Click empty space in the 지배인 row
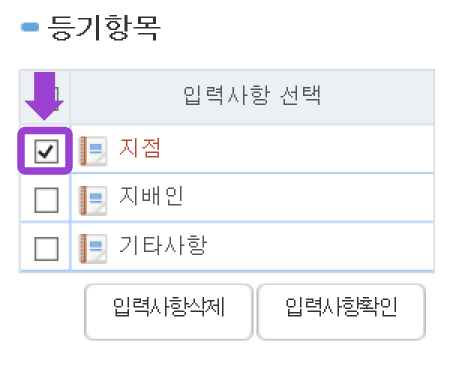The width and height of the screenshot is (462, 379). tap(308, 197)
